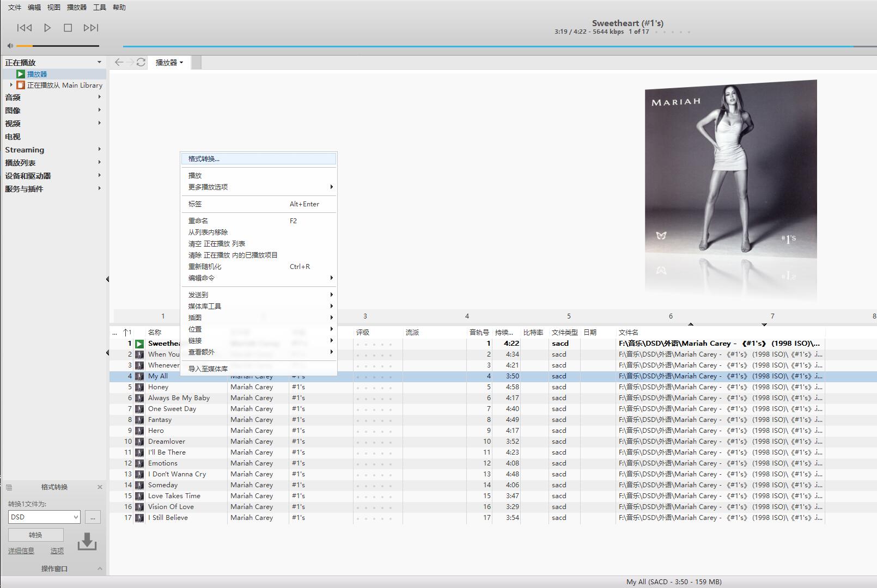Image resolution: width=877 pixels, height=588 pixels.
Task: Open the 帮助 menu
Action: [x=119, y=8]
